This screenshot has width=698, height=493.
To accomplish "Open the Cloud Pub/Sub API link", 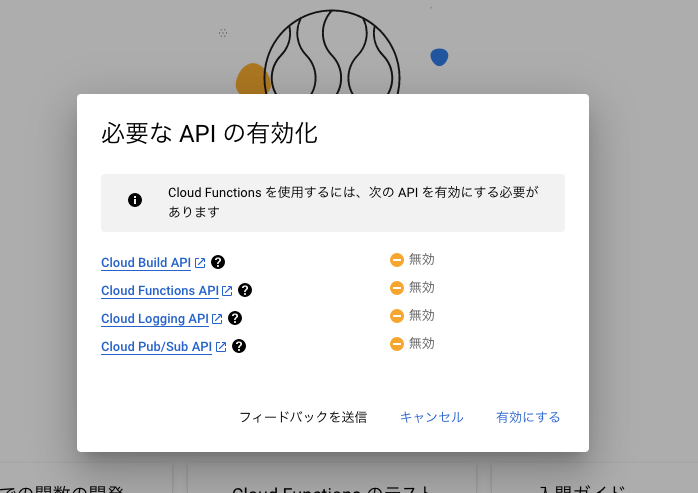I will 156,346.
